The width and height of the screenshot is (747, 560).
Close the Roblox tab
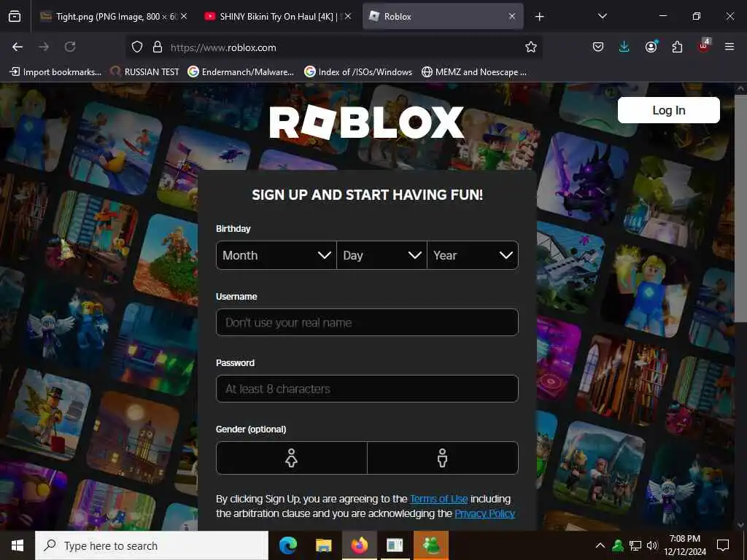[511, 16]
